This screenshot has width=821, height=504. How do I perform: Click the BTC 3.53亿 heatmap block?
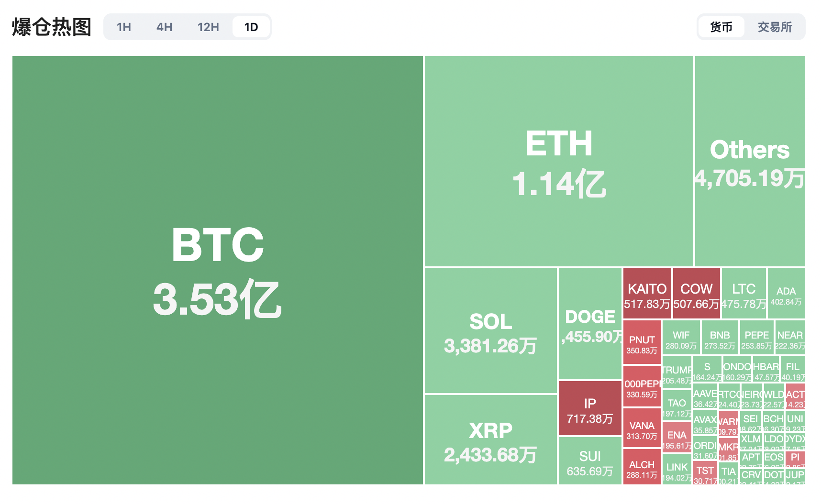pos(218,270)
